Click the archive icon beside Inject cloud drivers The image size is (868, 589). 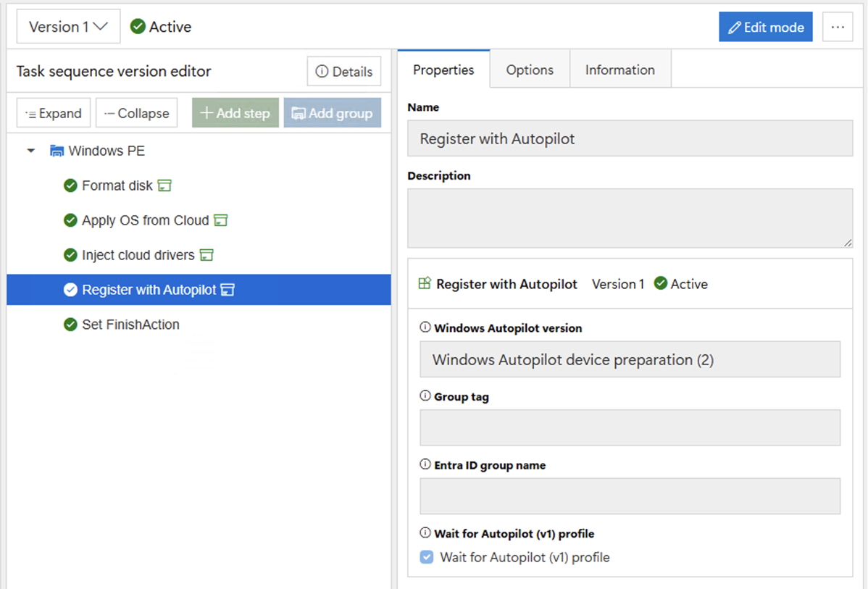pos(206,255)
